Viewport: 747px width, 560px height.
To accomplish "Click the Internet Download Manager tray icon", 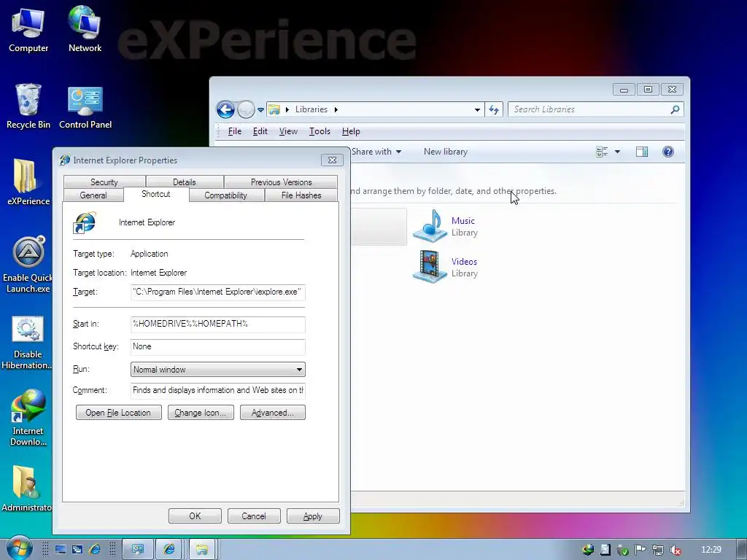I will click(588, 550).
